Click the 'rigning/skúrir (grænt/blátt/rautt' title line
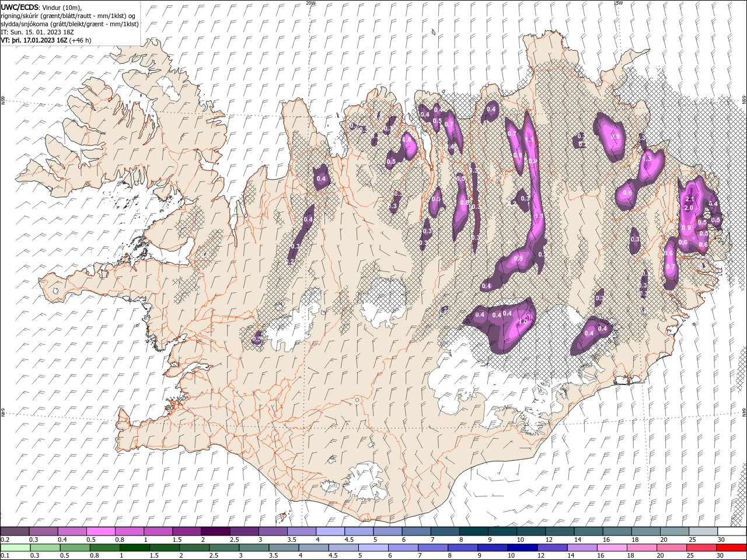 click(68, 16)
